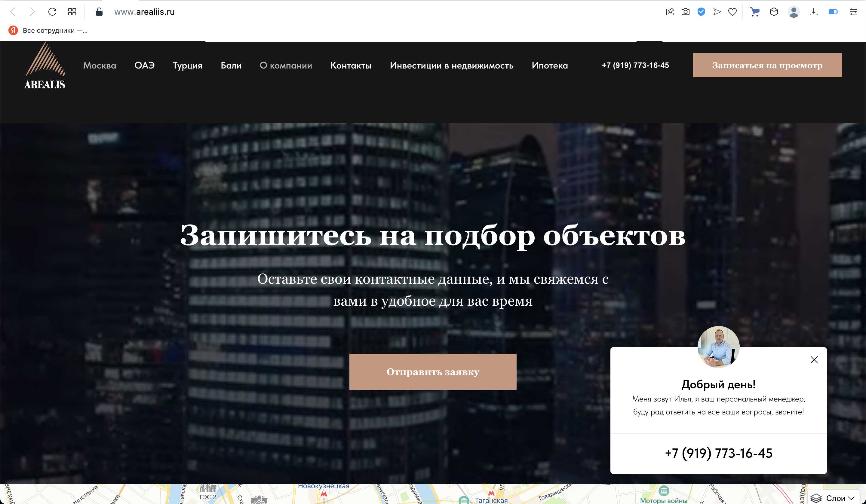Close the manager greeting popup
This screenshot has height=504, width=866.
pos(814,360)
